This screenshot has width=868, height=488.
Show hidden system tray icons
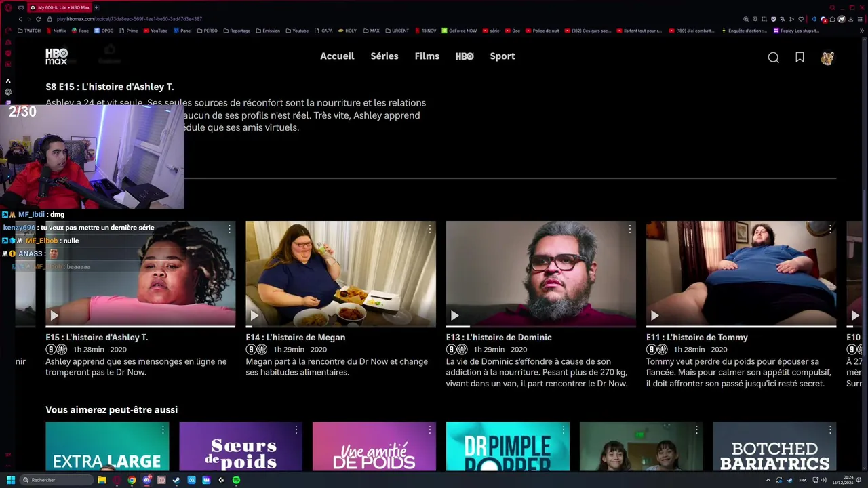tap(768, 480)
